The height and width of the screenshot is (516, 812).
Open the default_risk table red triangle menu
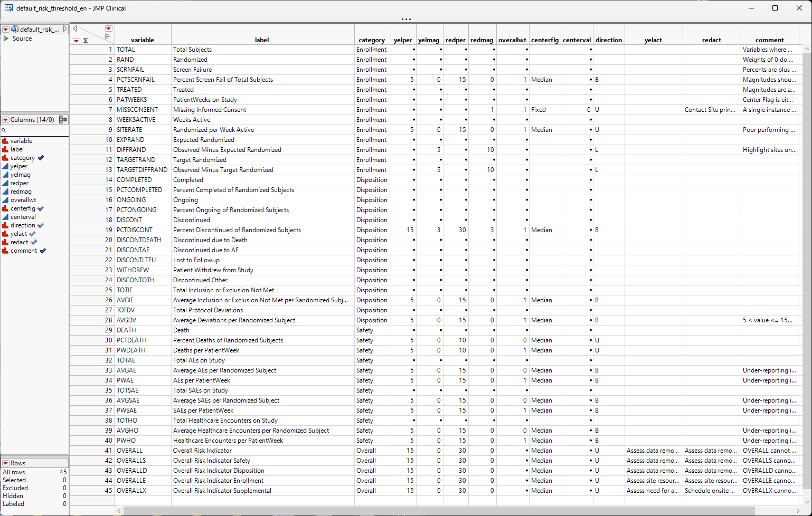pos(6,30)
